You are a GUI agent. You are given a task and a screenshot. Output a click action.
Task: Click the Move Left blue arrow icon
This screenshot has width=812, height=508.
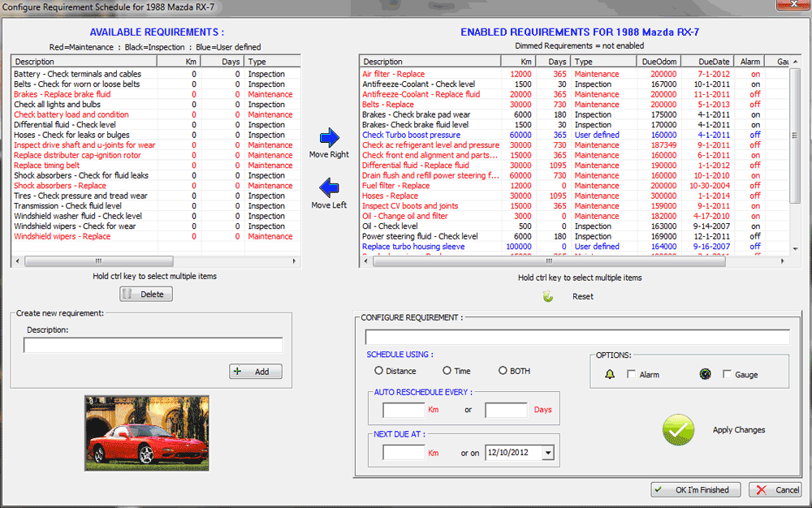328,188
